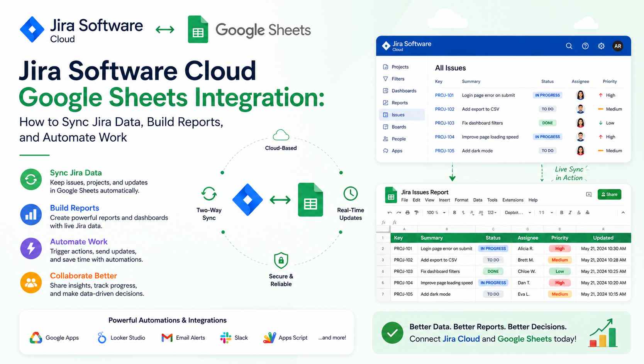Click the Sheets file icon beside Jira Issues Report

[x=391, y=195]
